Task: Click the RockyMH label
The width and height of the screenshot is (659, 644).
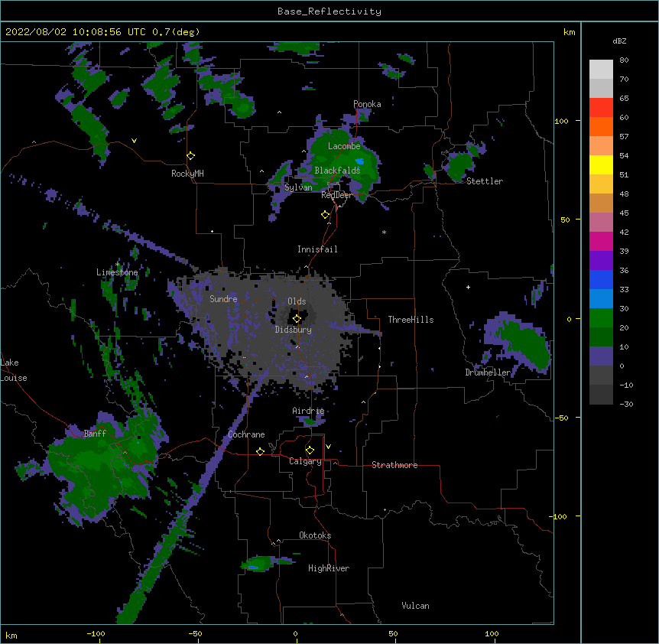Action: (187, 174)
